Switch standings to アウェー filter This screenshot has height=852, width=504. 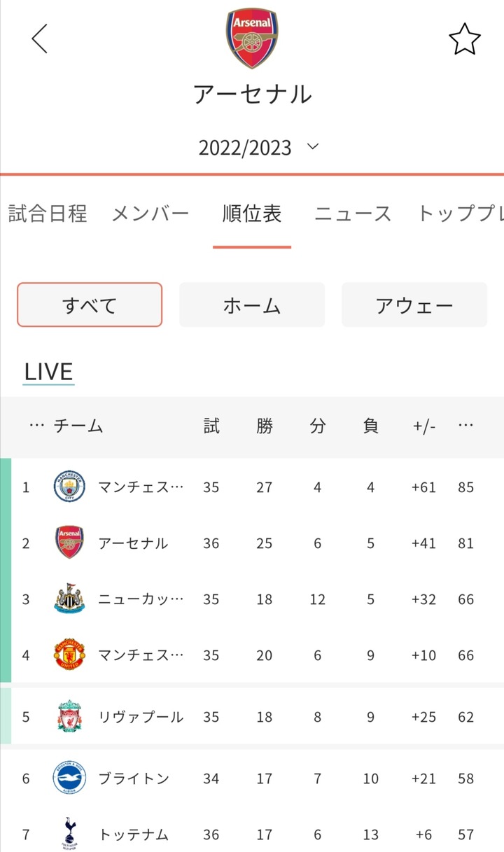414,305
